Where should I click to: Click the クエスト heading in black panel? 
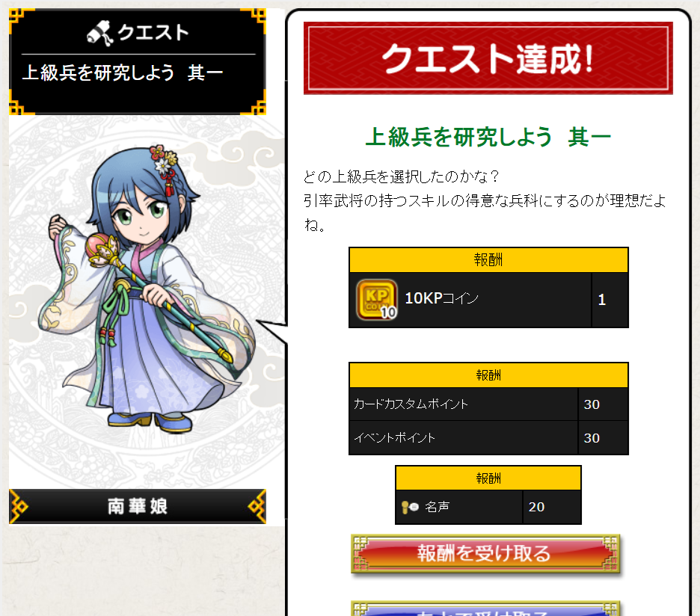tap(153, 33)
